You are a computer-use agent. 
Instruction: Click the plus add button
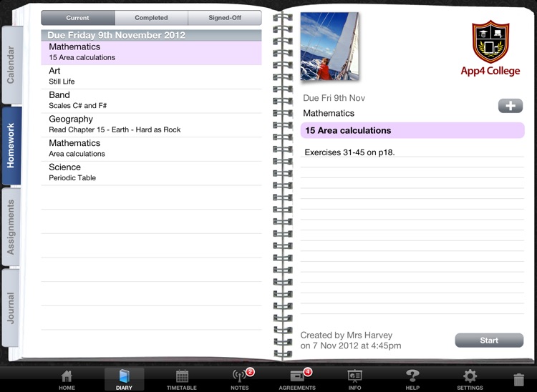[510, 106]
